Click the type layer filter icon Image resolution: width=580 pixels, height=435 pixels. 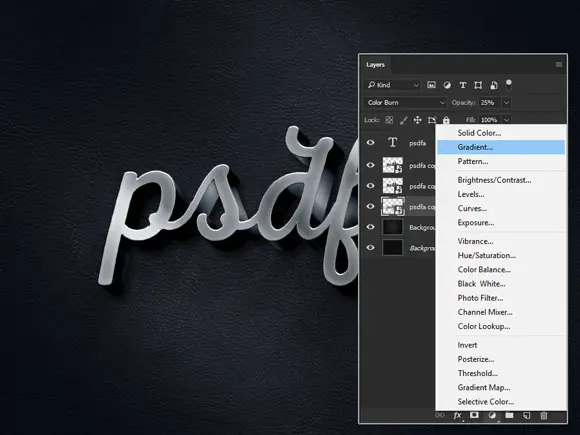(x=463, y=85)
